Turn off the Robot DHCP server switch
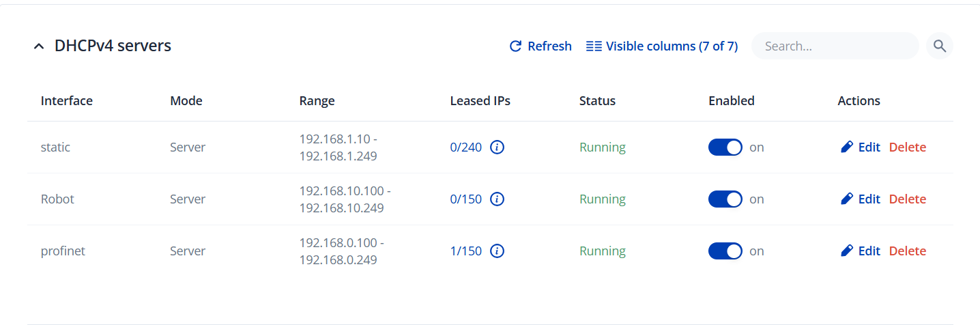980x325 pixels. coord(725,199)
